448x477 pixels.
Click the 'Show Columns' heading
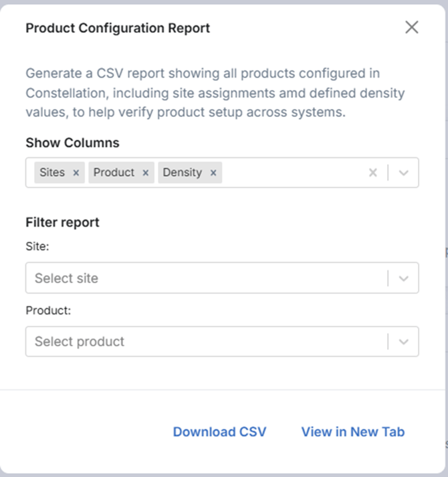(72, 143)
